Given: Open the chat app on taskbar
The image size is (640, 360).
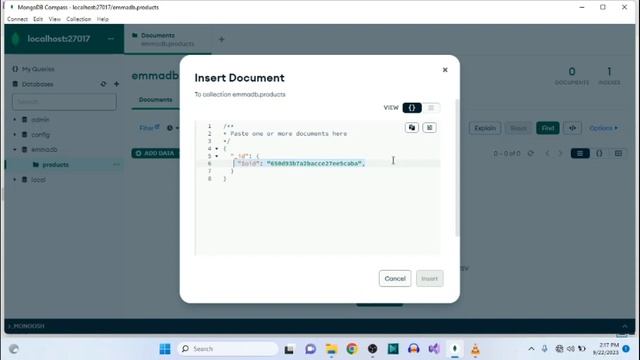Looking at the screenshot, I should pyautogui.click(x=311, y=349).
